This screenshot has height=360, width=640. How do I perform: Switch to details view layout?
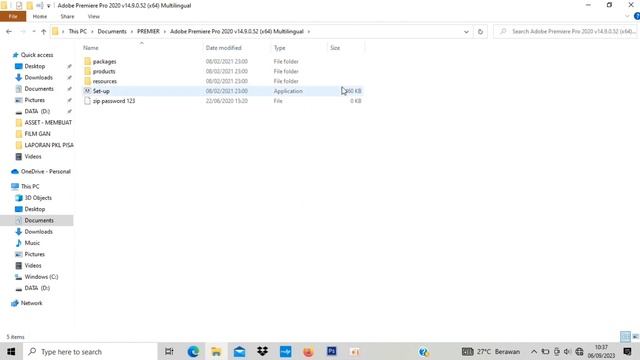625,337
